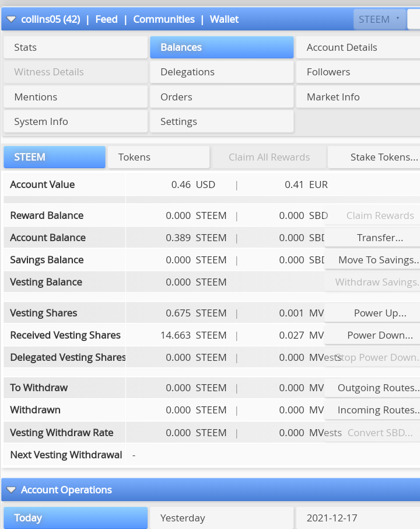This screenshot has width=420, height=529.
Task: Open the STEEM chain dropdown
Action: click(x=379, y=19)
